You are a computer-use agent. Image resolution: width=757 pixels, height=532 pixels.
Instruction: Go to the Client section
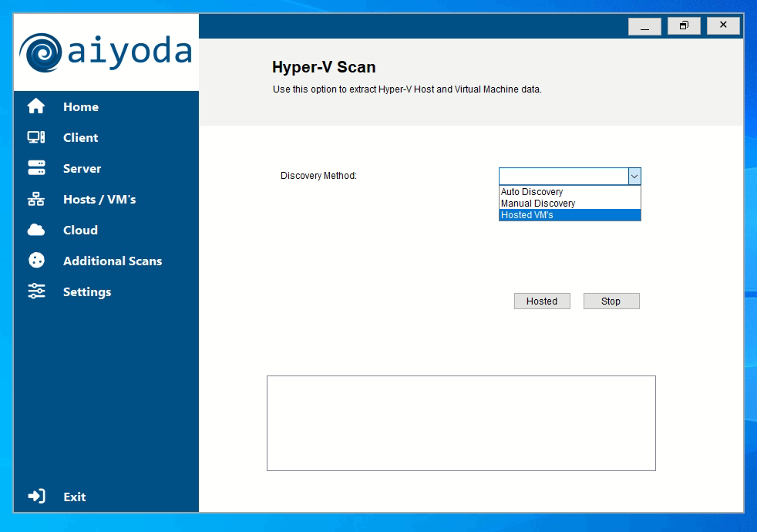81,137
